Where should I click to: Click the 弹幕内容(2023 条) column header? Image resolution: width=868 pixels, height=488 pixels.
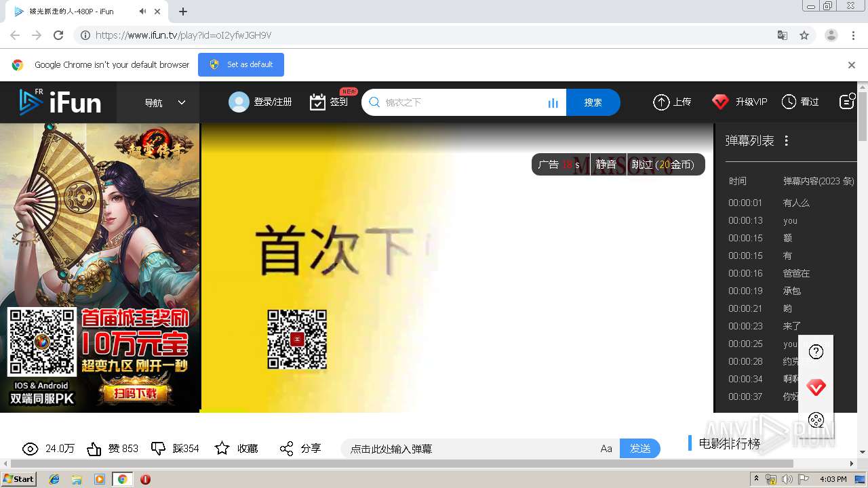tap(818, 181)
